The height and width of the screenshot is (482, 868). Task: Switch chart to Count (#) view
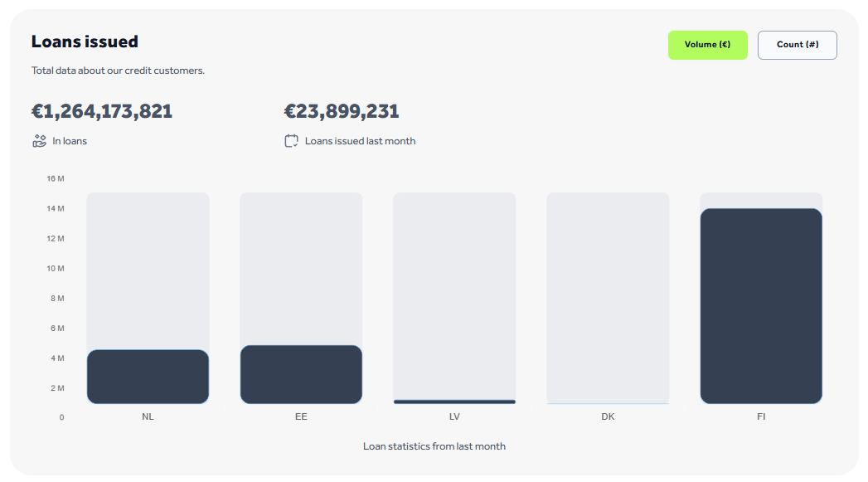point(797,45)
